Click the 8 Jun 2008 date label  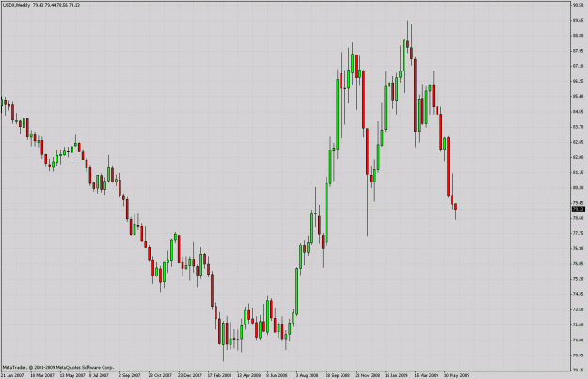click(277, 375)
